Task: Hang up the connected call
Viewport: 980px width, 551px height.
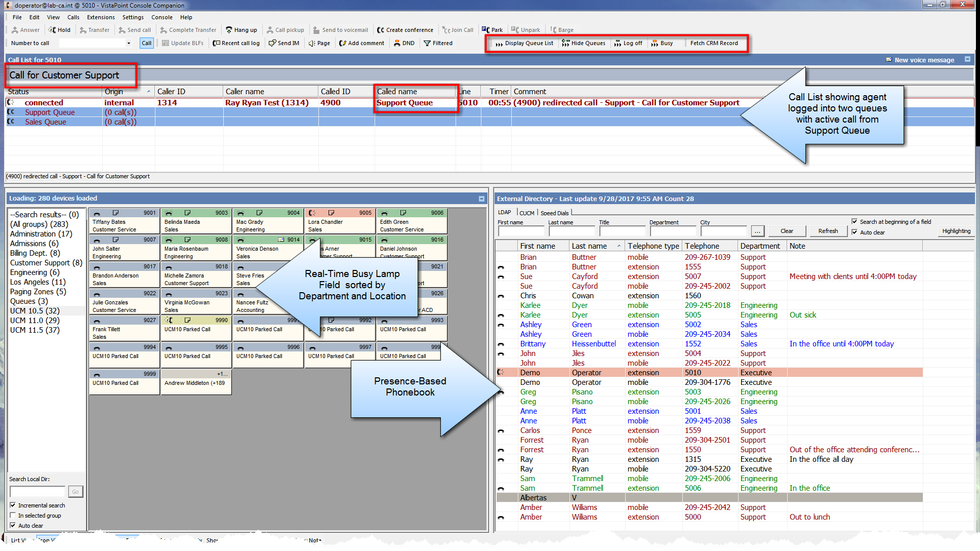Action: tap(242, 29)
